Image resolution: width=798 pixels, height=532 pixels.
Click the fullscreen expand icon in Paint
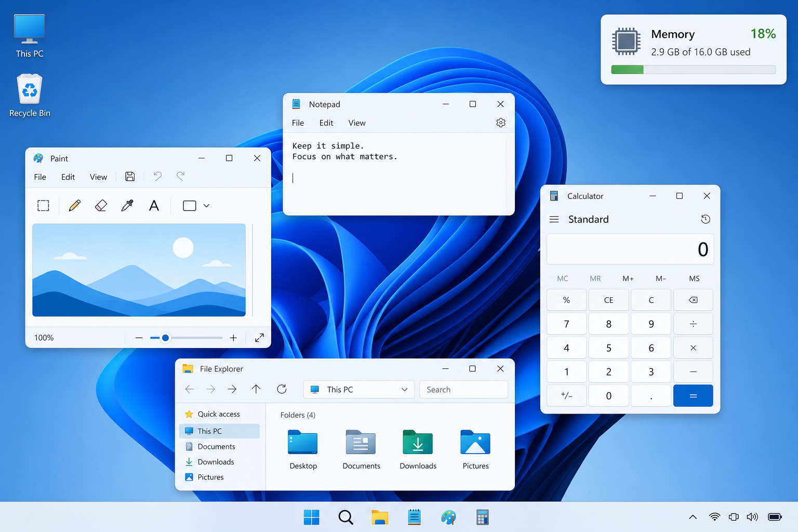259,338
